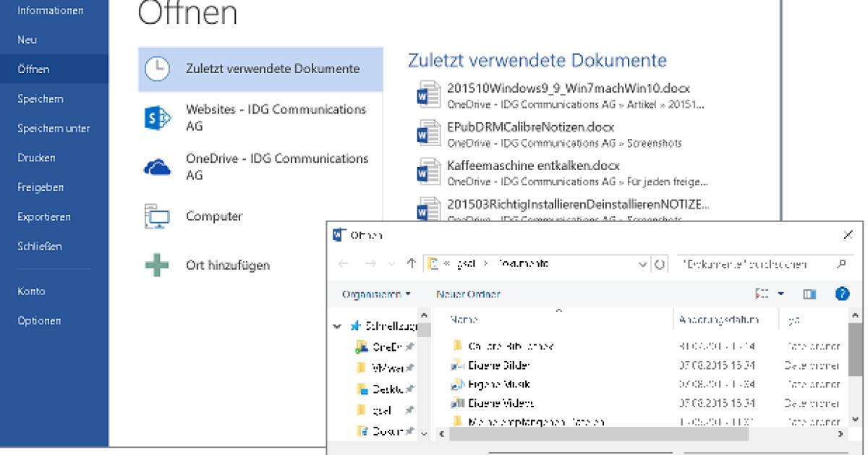Click the navigation tree scroll-down arrow
Viewport: 868px width, 455px height.
pos(424,434)
